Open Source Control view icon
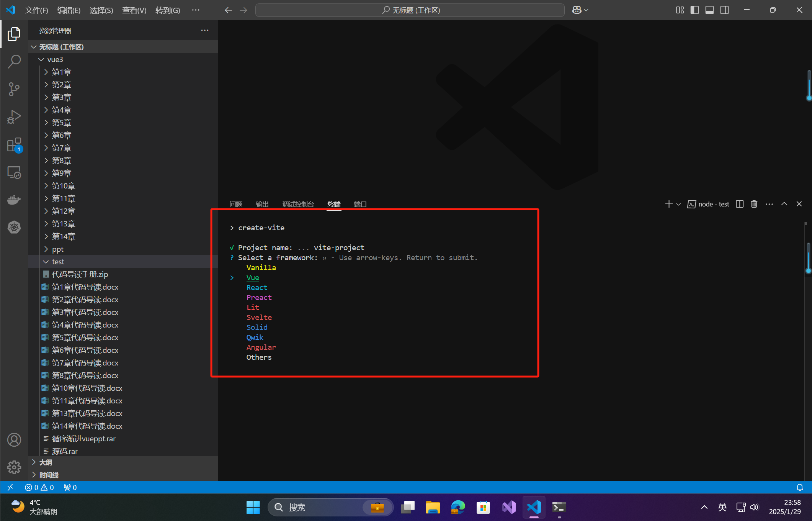Screen dimensions: 812x521 [14, 89]
